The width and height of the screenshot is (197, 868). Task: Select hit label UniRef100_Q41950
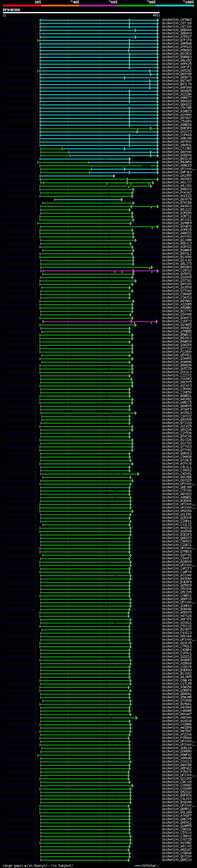(x=177, y=176)
